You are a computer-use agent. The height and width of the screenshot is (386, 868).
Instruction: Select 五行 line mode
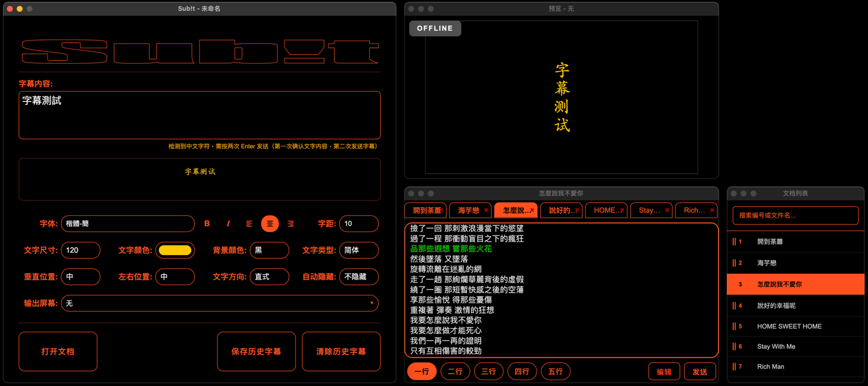[x=556, y=372]
